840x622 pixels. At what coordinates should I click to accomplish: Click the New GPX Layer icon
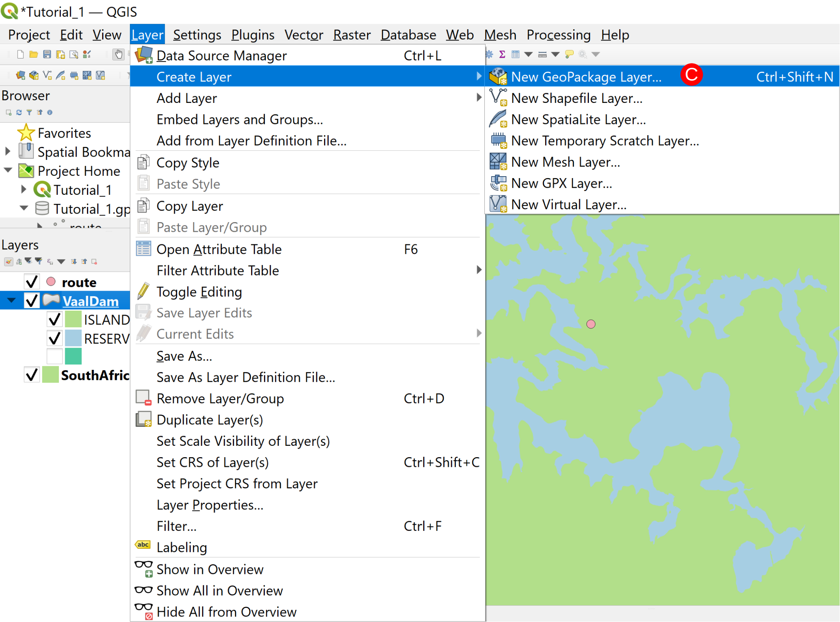click(x=498, y=183)
